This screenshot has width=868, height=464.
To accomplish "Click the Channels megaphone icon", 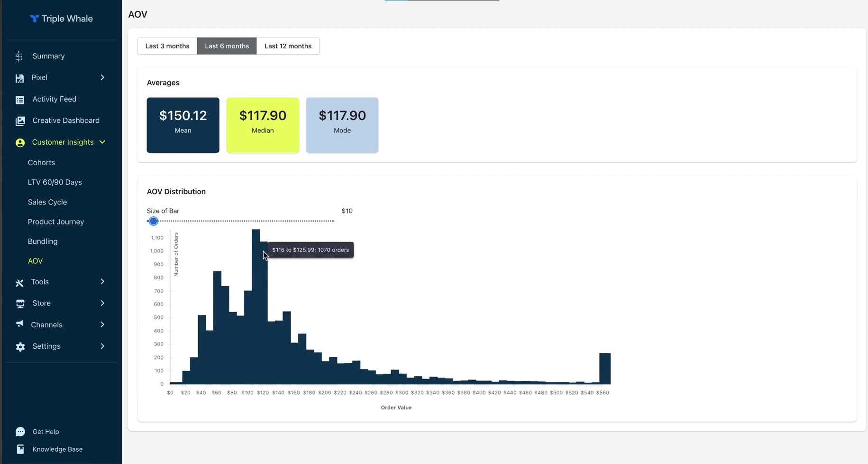I will (x=19, y=325).
